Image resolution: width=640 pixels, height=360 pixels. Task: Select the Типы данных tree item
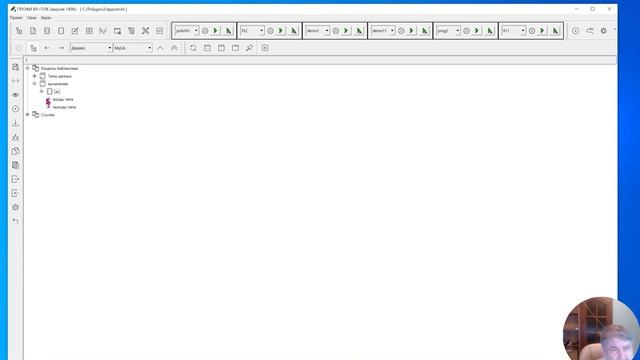pyautogui.click(x=60, y=76)
